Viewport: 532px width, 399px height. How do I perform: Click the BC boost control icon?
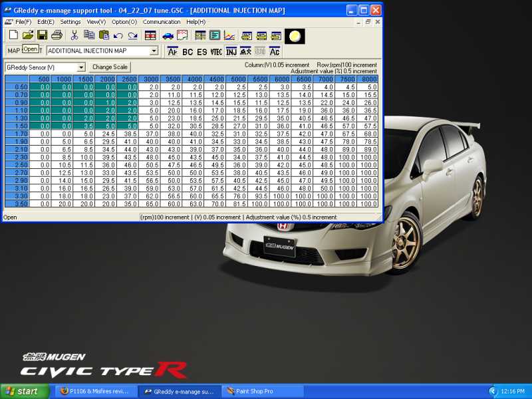point(188,51)
